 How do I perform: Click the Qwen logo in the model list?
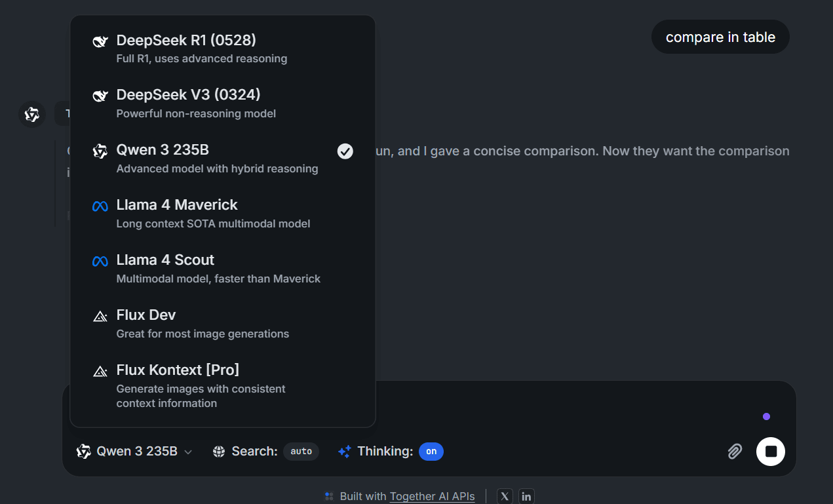point(100,151)
